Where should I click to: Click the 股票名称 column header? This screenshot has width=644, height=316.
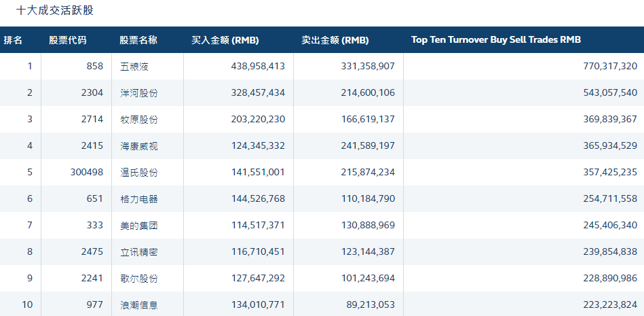point(138,40)
